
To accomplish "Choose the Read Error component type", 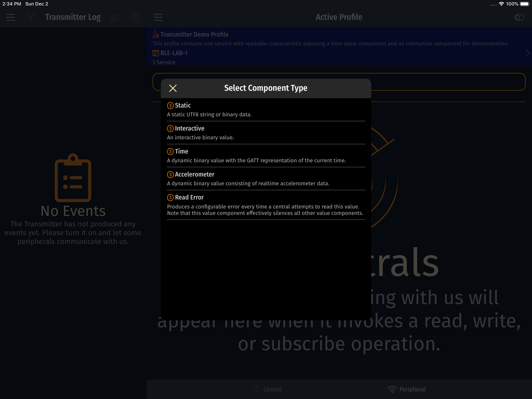I will pyautogui.click(x=266, y=205).
